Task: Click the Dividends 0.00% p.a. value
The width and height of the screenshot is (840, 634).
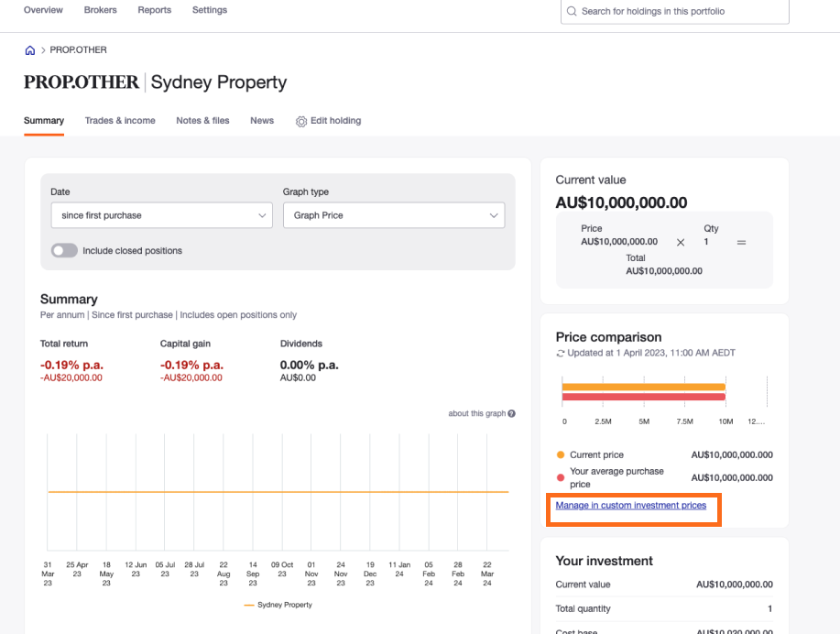Action: [x=309, y=365]
